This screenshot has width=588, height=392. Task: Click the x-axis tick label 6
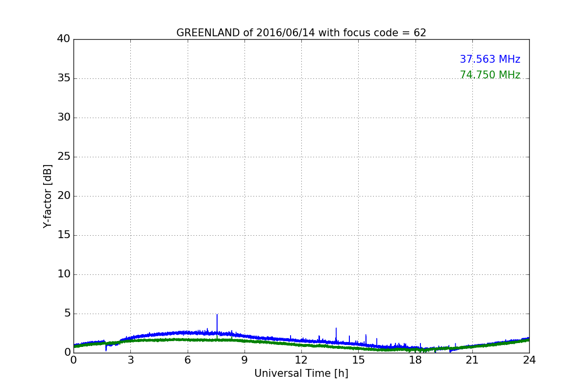point(187,360)
